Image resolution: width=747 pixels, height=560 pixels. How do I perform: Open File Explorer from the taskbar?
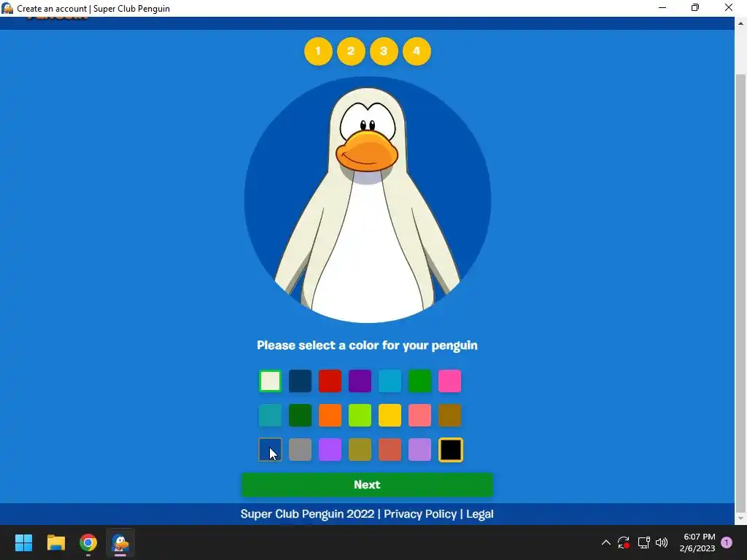[55, 542]
